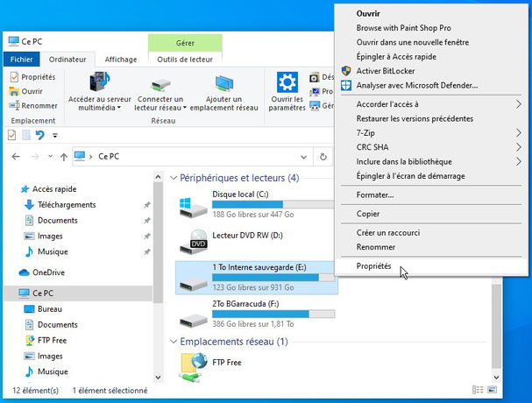532x403 pixels.
Task: Choose Restaurer les versions précédentes
Action: 431,119
